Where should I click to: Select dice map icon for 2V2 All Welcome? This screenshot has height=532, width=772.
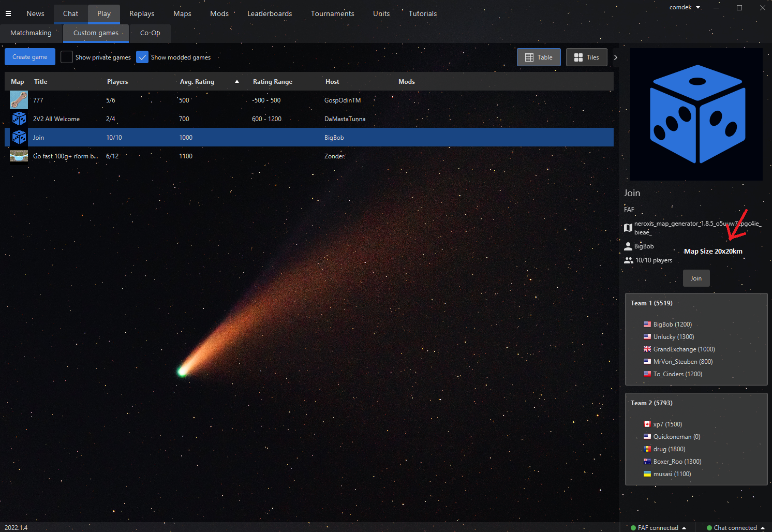click(x=19, y=119)
